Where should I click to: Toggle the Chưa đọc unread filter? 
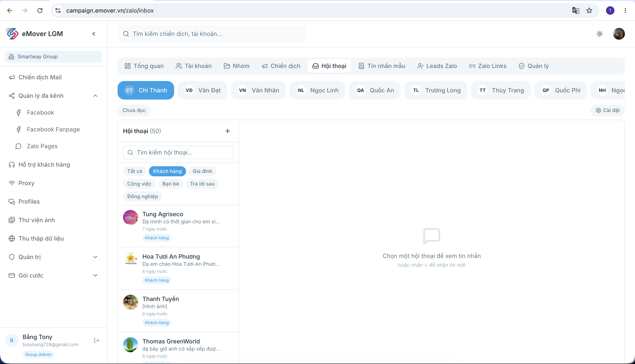pyautogui.click(x=134, y=110)
